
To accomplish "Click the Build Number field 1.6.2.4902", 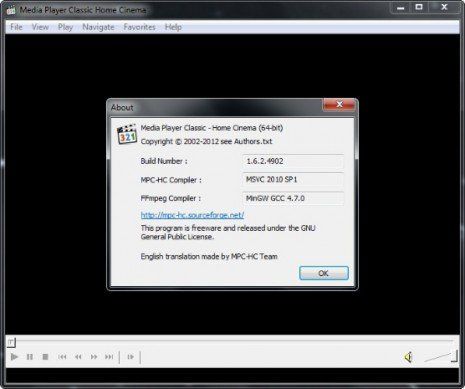I will pos(293,161).
